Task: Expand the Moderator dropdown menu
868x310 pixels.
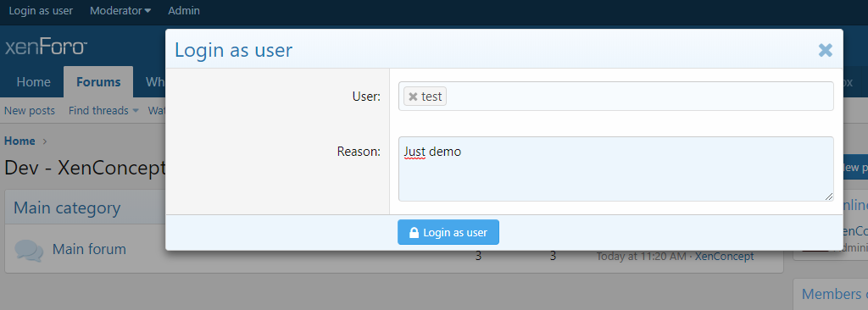Action: pos(120,10)
